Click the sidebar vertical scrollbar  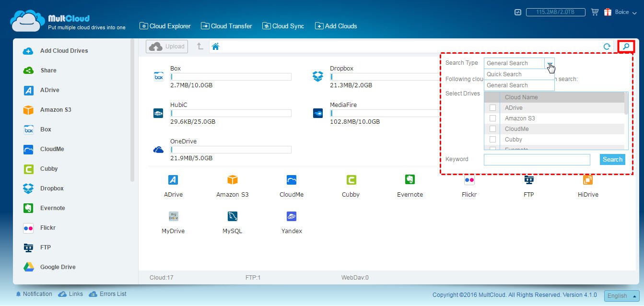tap(132, 110)
